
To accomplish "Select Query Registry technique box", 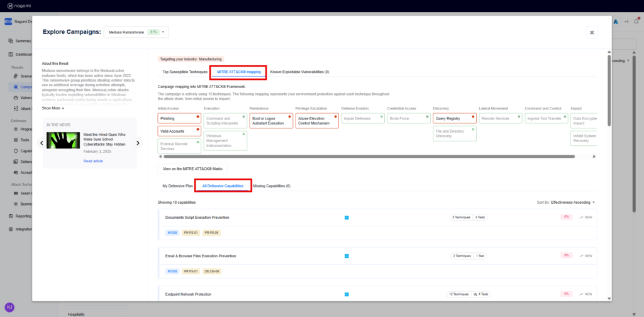I will (x=455, y=118).
